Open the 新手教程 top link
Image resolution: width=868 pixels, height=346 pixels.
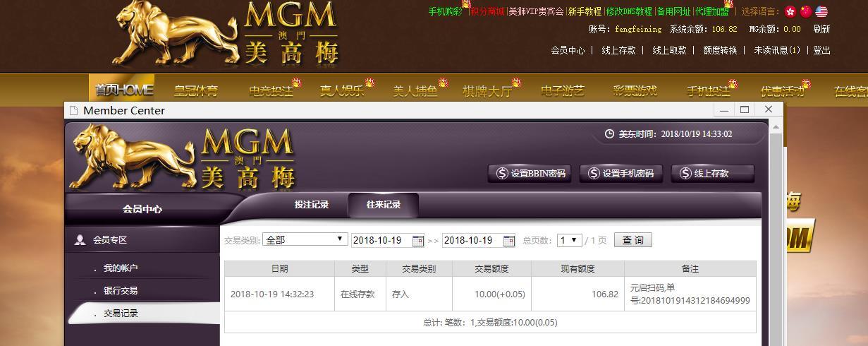[x=585, y=11]
